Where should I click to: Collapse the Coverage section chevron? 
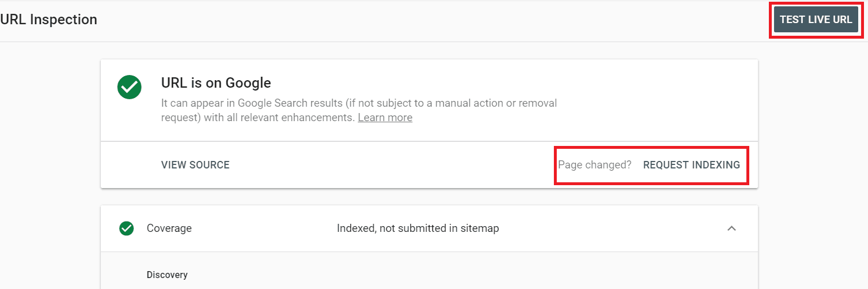(x=731, y=228)
